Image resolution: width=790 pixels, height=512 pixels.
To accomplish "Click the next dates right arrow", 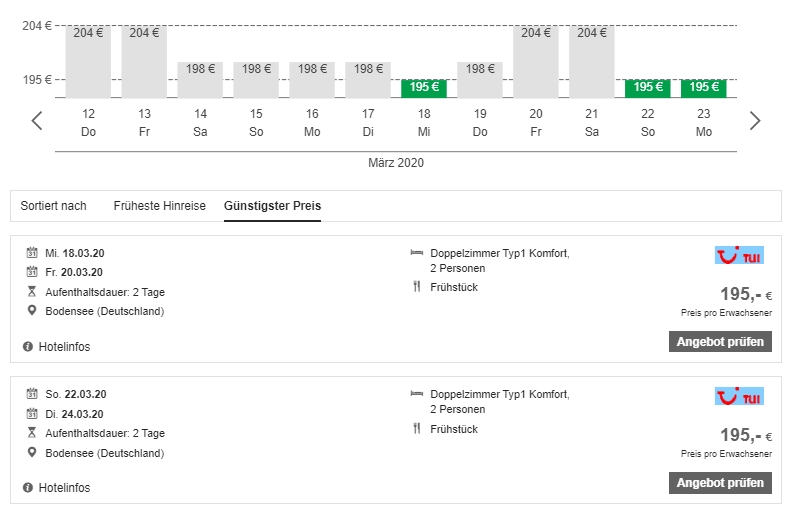I will click(755, 121).
